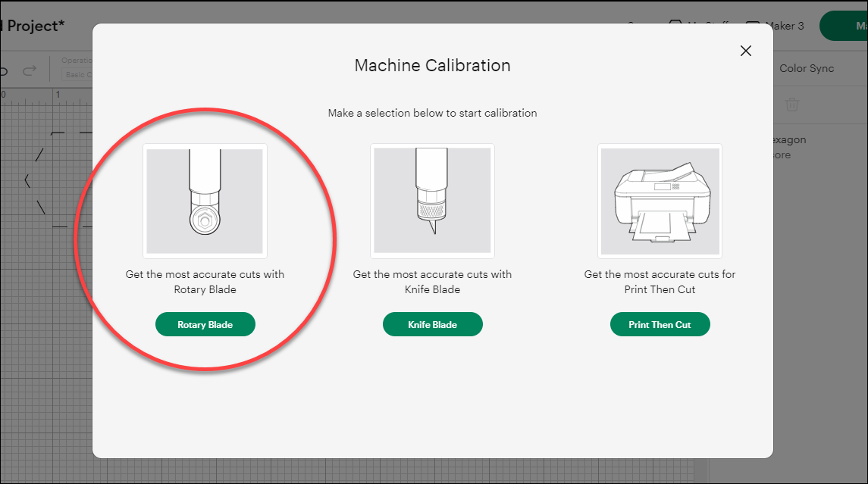Click the Machine Calibration dialog title
Screen dimensions: 868x484
pyautogui.click(x=432, y=65)
